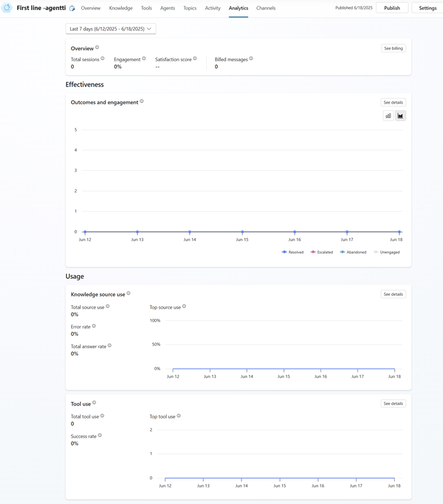Image resolution: width=443 pixels, height=504 pixels.
Task: Click info icon next to Top tool use
Action: coord(179,416)
